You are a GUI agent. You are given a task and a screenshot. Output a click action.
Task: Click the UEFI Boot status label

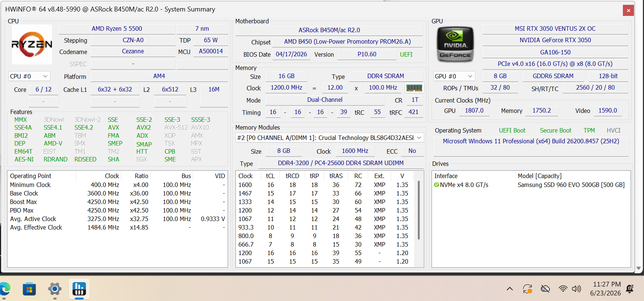(x=512, y=130)
